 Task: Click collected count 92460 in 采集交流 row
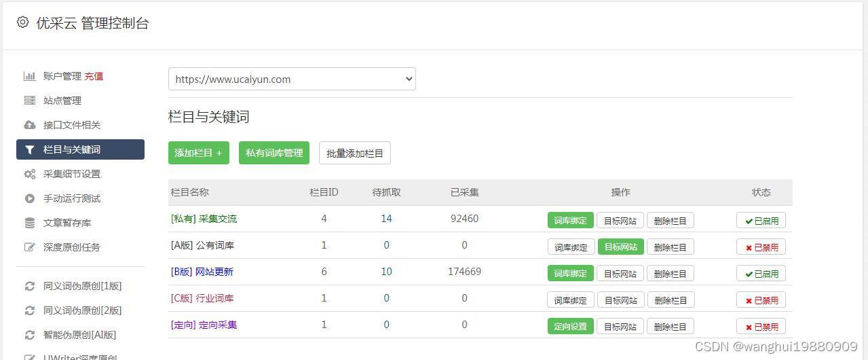tap(464, 219)
